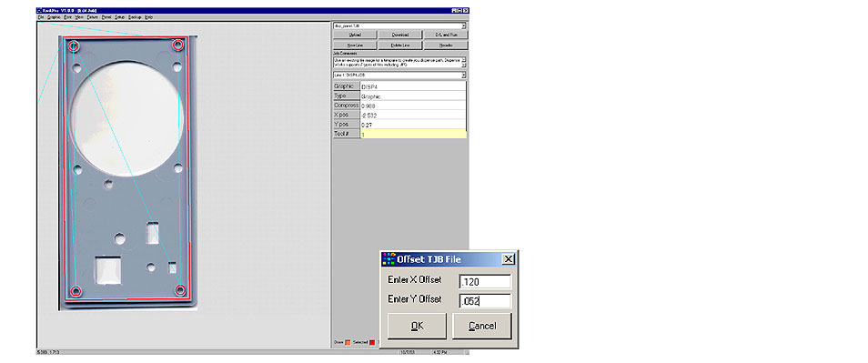Click the Reorder button
This screenshot has height=363, width=868.
coord(446,45)
